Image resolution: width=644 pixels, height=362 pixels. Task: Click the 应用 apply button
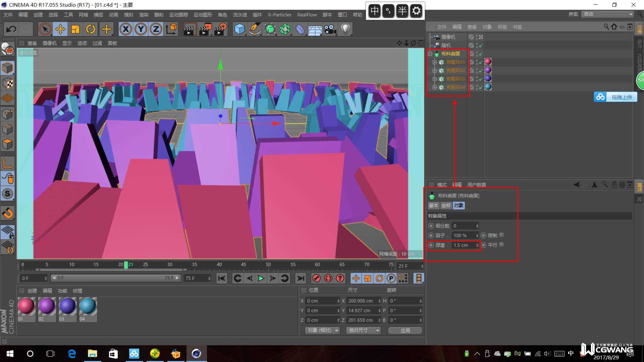[405, 330]
